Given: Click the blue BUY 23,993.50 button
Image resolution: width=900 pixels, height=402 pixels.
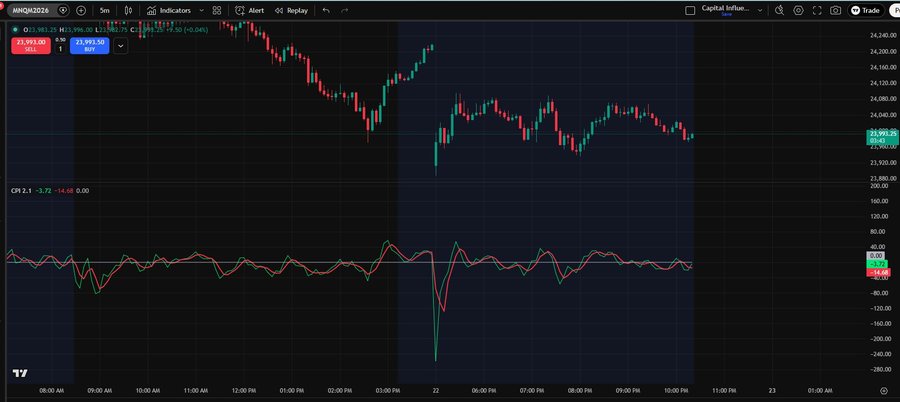Looking at the screenshot, I should (90, 46).
